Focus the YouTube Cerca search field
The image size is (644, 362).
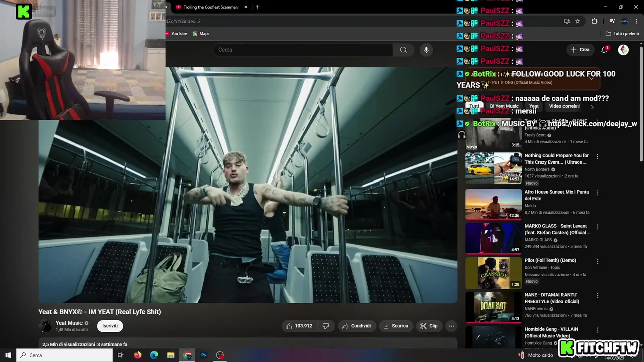click(303, 50)
